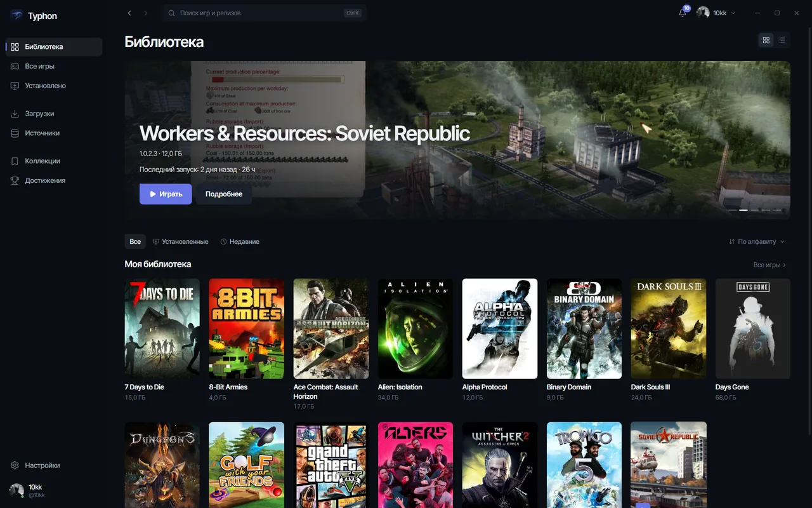Image resolution: width=812 pixels, height=508 pixels.
Task: Click the Библиотека page heading
Action: coord(164,42)
